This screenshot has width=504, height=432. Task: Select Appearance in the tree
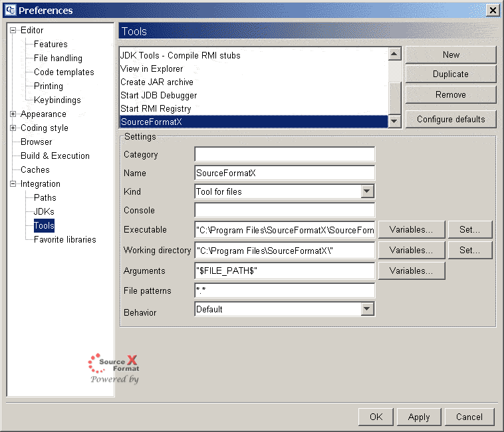[x=43, y=114]
